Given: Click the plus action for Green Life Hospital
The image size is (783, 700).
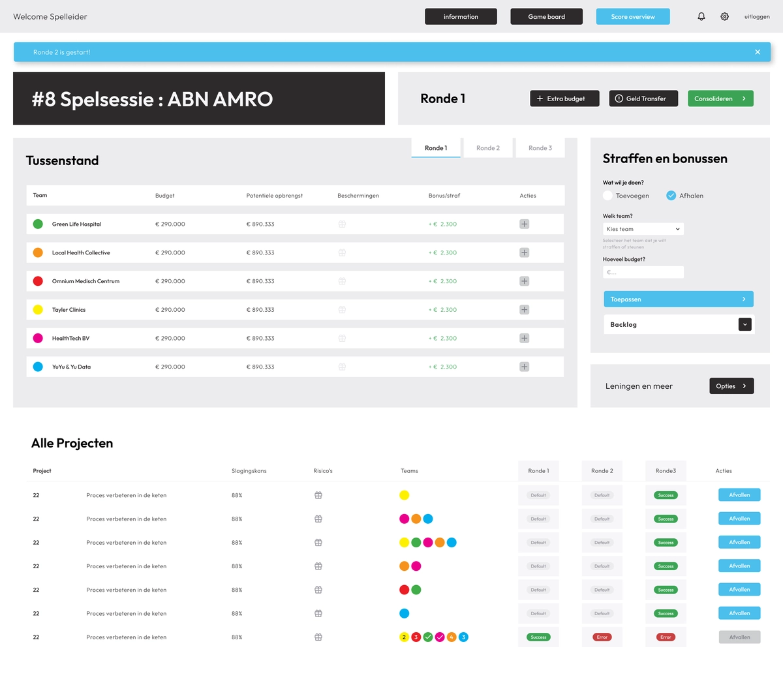Looking at the screenshot, I should 524,224.
